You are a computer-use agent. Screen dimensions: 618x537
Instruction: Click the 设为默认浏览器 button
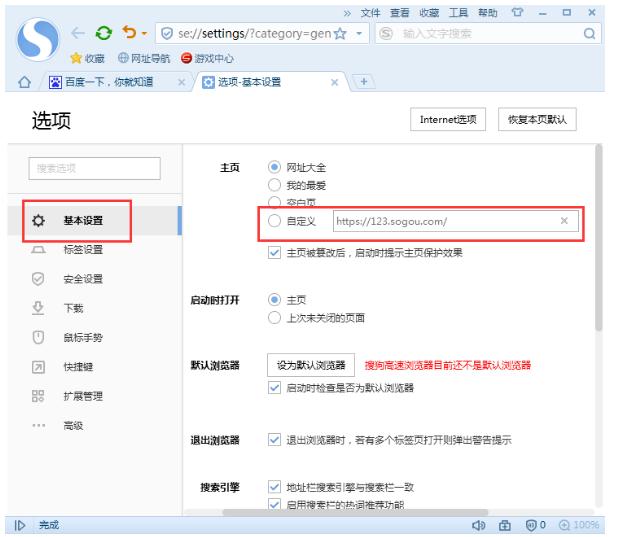[x=311, y=365]
